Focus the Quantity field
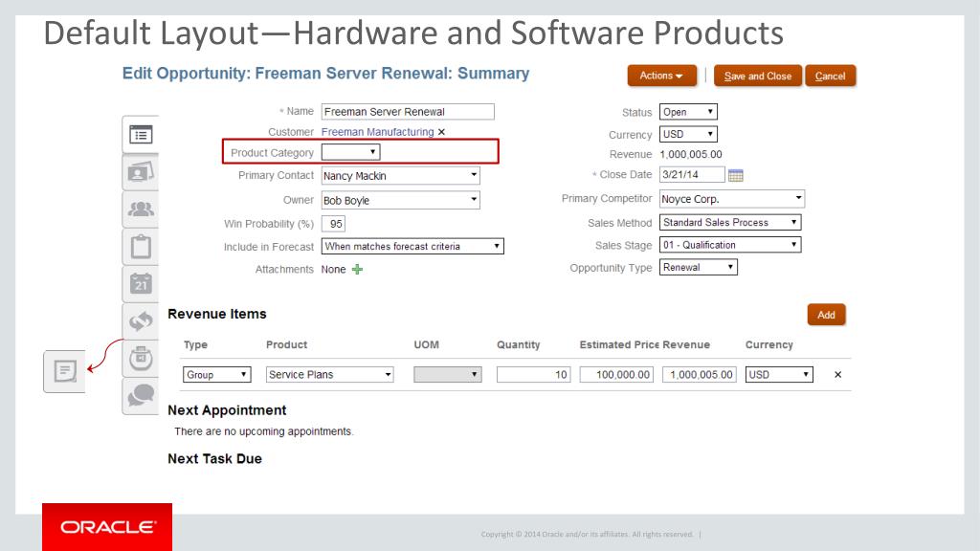The image size is (980, 551). pyautogui.click(x=534, y=375)
